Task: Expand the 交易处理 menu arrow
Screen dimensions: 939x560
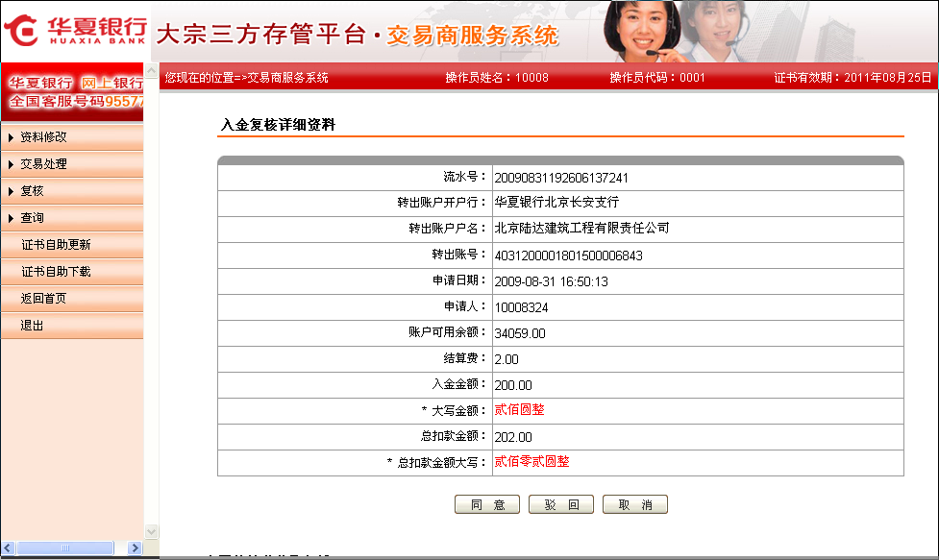Action: point(11,164)
